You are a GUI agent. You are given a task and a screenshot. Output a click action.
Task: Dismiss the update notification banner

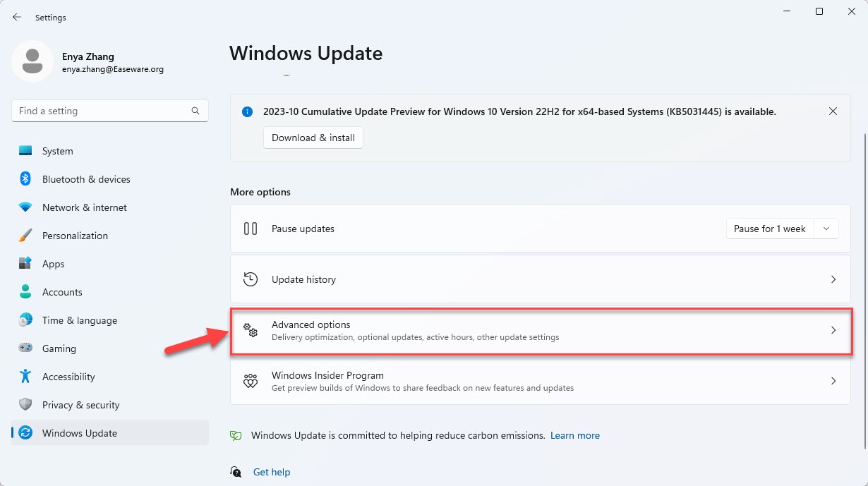tap(833, 111)
